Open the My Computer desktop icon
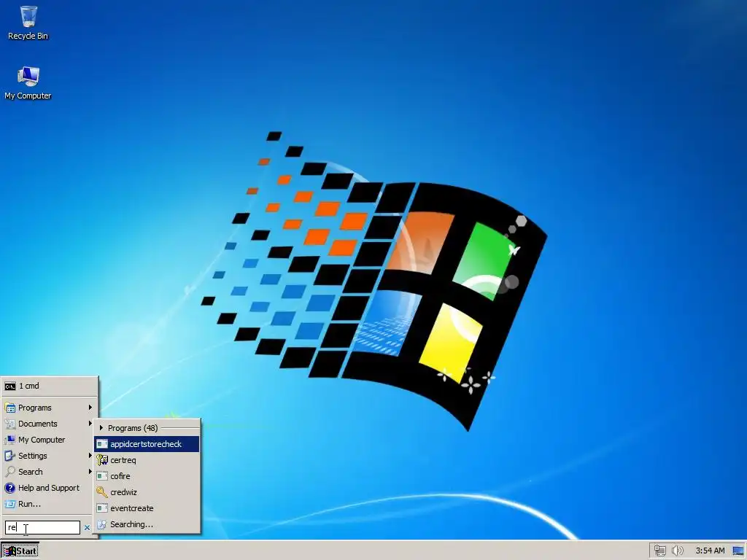Image resolution: width=747 pixels, height=560 pixels. (28, 83)
